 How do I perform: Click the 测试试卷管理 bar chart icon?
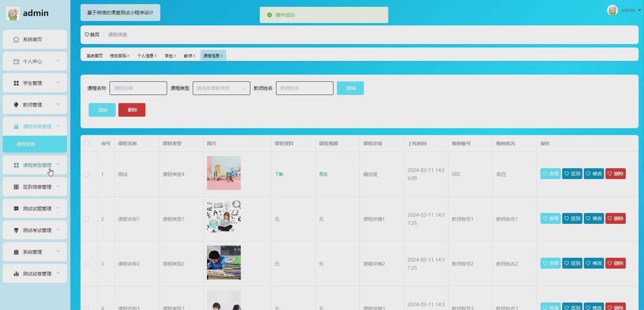click(x=16, y=273)
